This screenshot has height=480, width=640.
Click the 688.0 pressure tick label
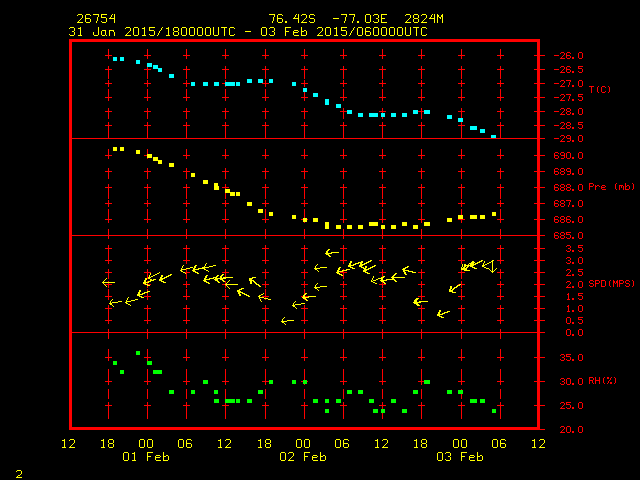568,188
